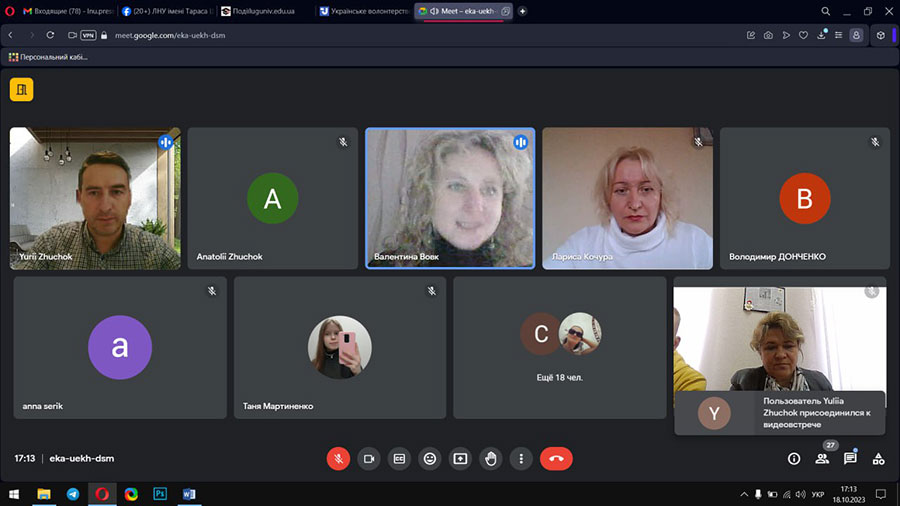Viewport: 900px width, 506px height.
Task: Open the activities panel
Action: (878, 458)
